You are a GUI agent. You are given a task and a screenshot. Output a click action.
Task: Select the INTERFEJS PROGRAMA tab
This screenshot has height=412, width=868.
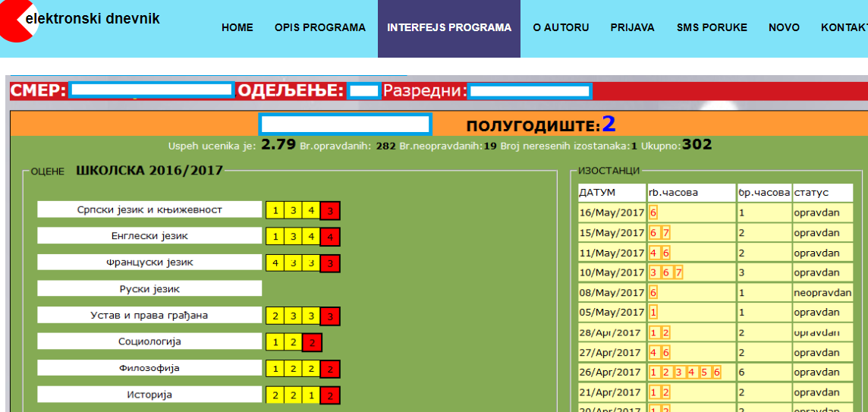click(448, 28)
